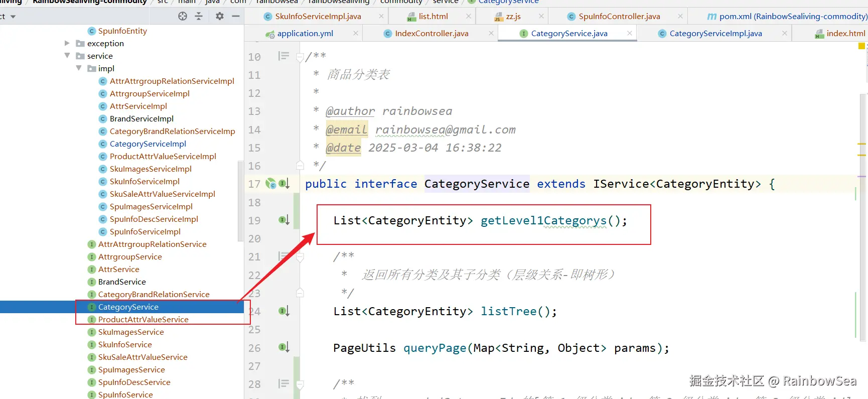Click the locate/select opened file target icon

[x=183, y=16]
